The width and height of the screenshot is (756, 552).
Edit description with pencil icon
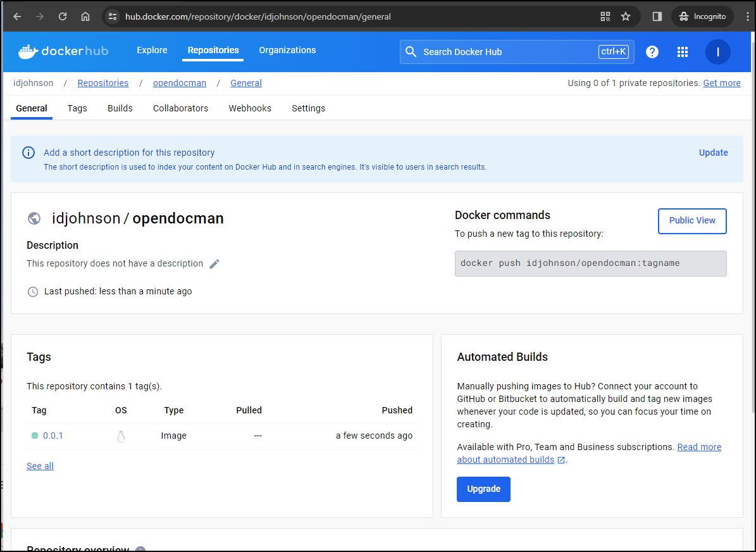pyautogui.click(x=214, y=263)
